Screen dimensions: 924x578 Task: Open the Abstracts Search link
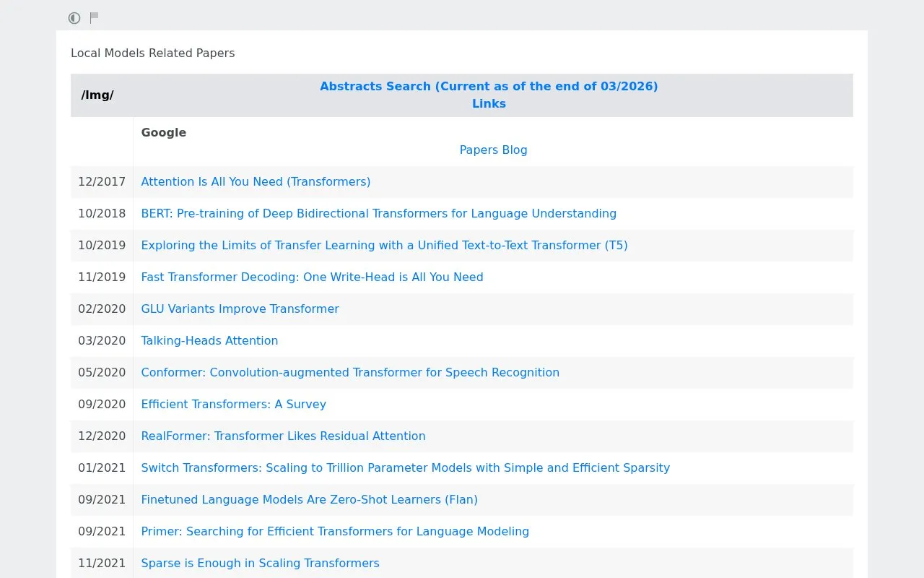[489, 86]
